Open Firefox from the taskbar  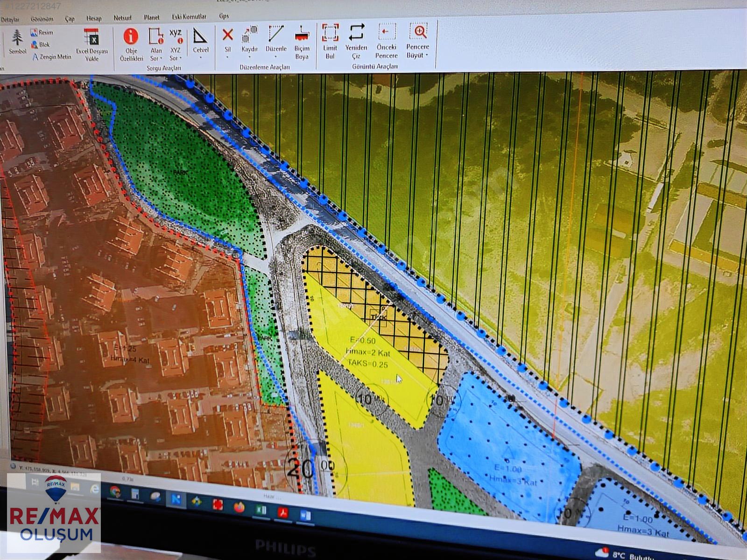point(239,507)
